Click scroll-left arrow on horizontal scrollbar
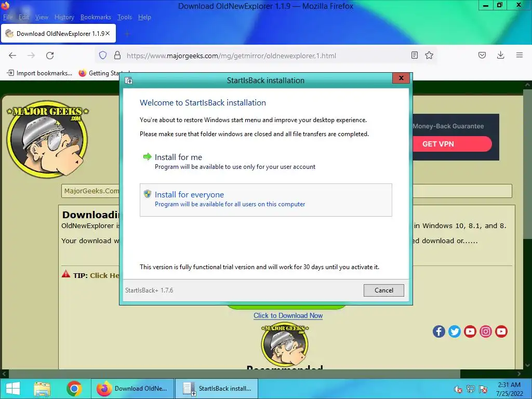This screenshot has width=532, height=399. (4, 374)
